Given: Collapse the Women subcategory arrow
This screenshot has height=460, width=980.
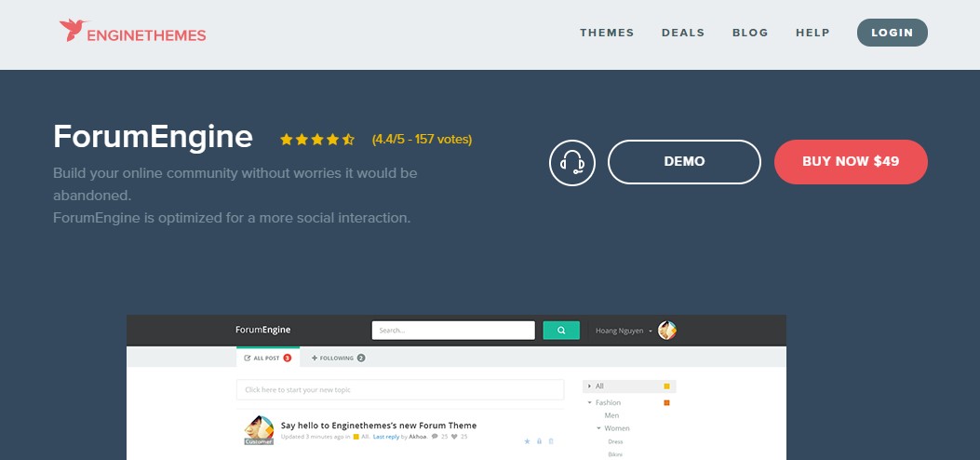Looking at the screenshot, I should [598, 428].
